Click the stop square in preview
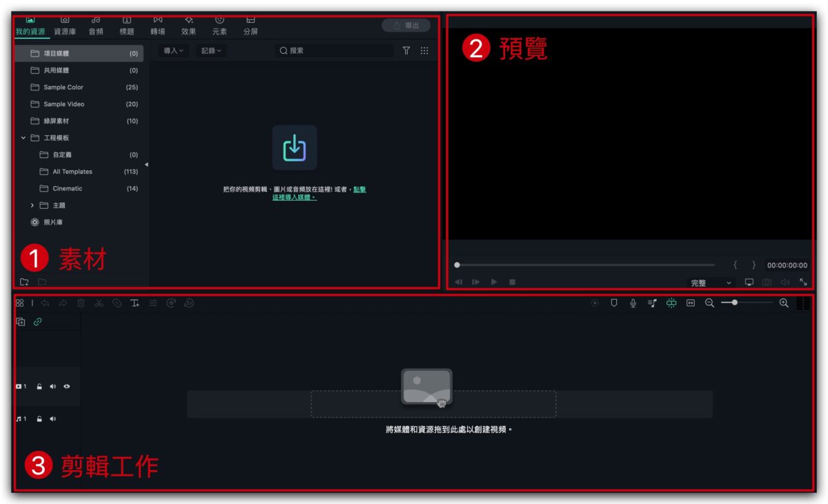 (x=512, y=282)
